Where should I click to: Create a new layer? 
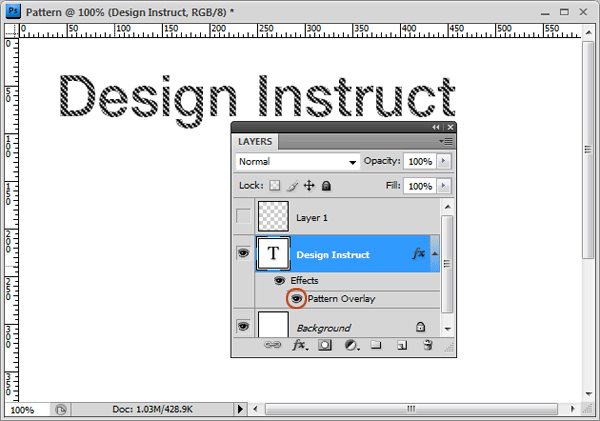pyautogui.click(x=401, y=346)
